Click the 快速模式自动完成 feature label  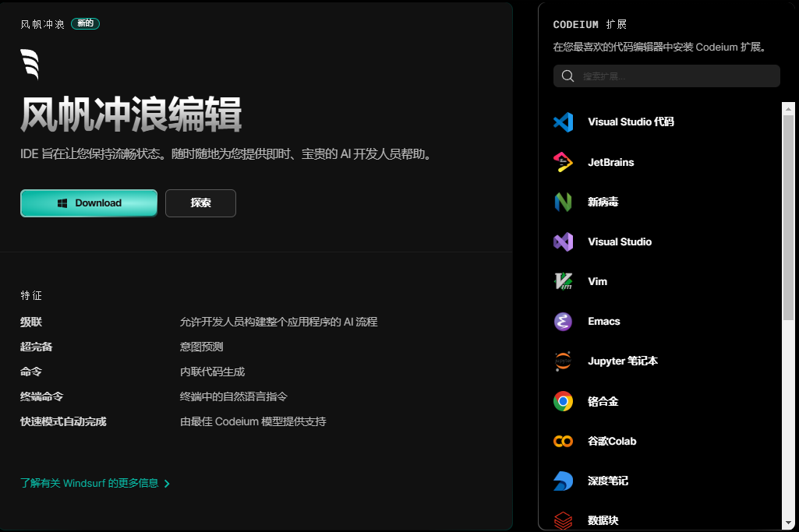(63, 421)
